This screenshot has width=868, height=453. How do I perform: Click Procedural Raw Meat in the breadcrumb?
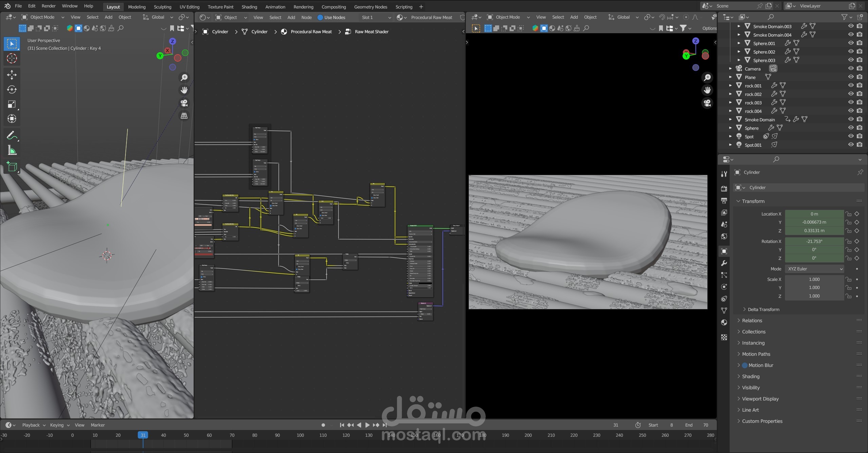311,32
